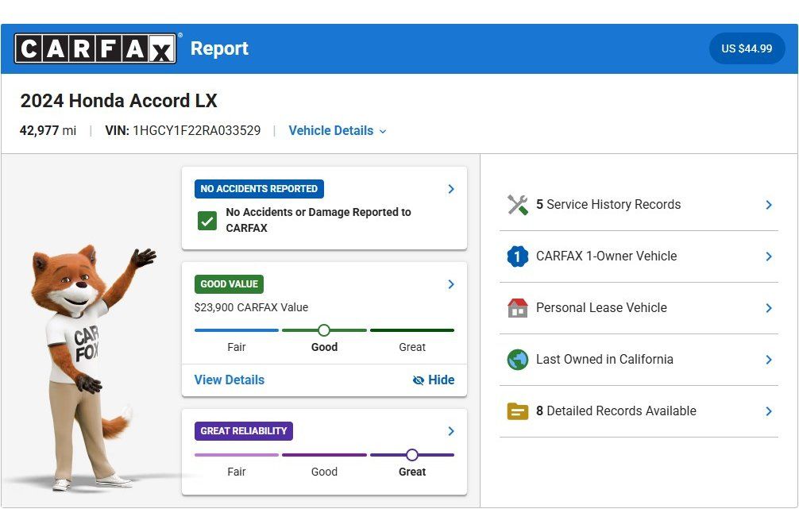Click the 2024 Honda Accord LX title

point(118,101)
